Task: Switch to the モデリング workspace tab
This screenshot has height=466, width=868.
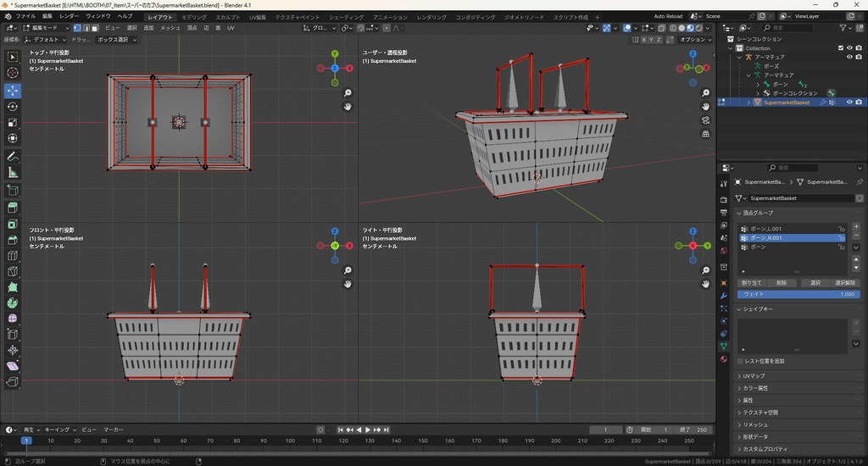Action: pos(194,16)
